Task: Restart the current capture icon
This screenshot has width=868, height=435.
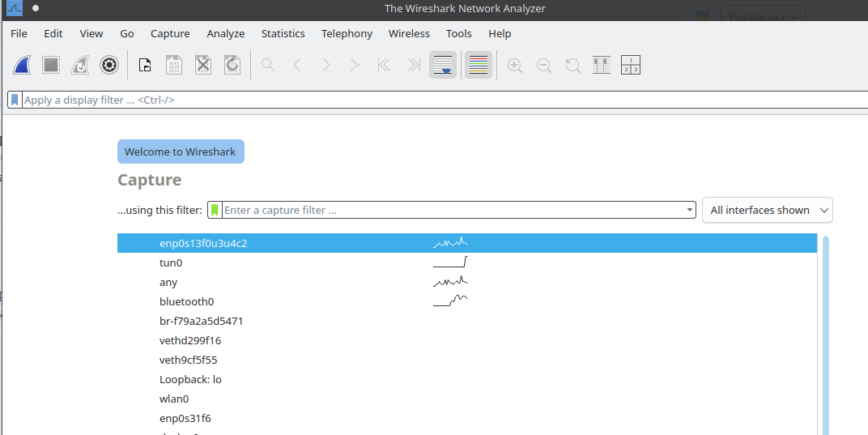Action: click(80, 66)
